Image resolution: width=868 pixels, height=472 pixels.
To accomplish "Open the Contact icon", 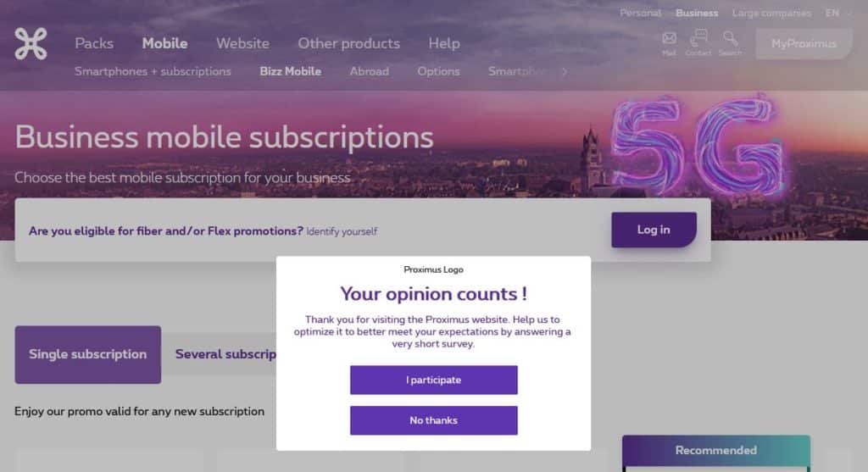I will click(x=698, y=42).
